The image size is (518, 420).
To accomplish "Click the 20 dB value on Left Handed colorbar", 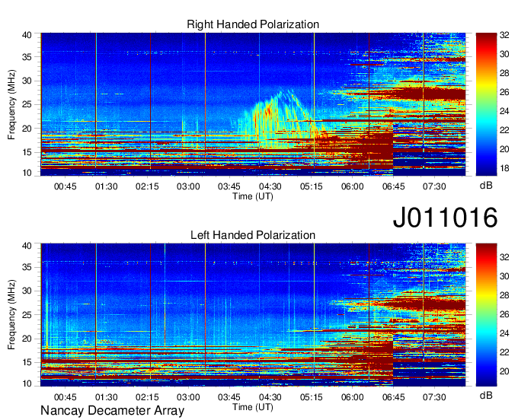I will (504, 372).
